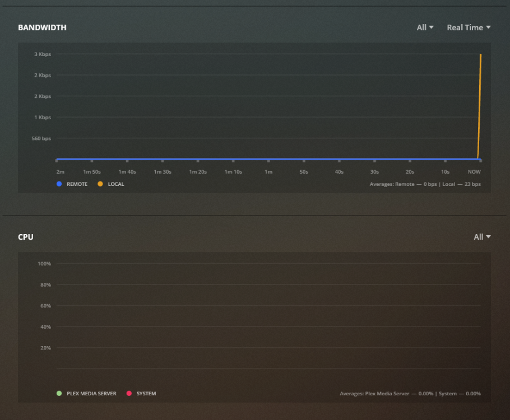Click the Bandwidth averages Remote/Local text

coord(425,184)
